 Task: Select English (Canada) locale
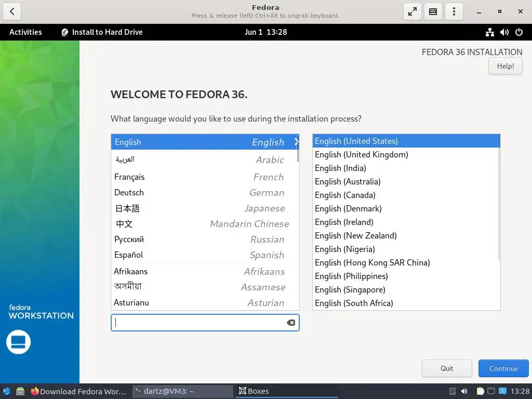point(406,195)
